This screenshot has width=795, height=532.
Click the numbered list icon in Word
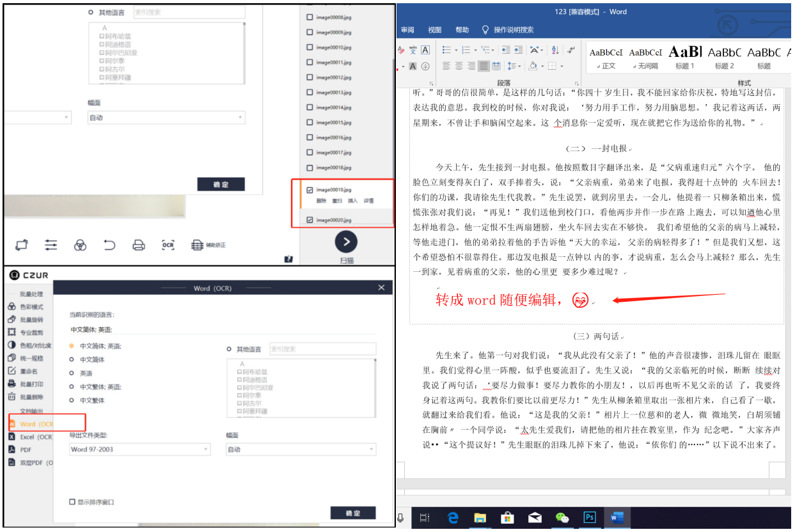[x=466, y=50]
